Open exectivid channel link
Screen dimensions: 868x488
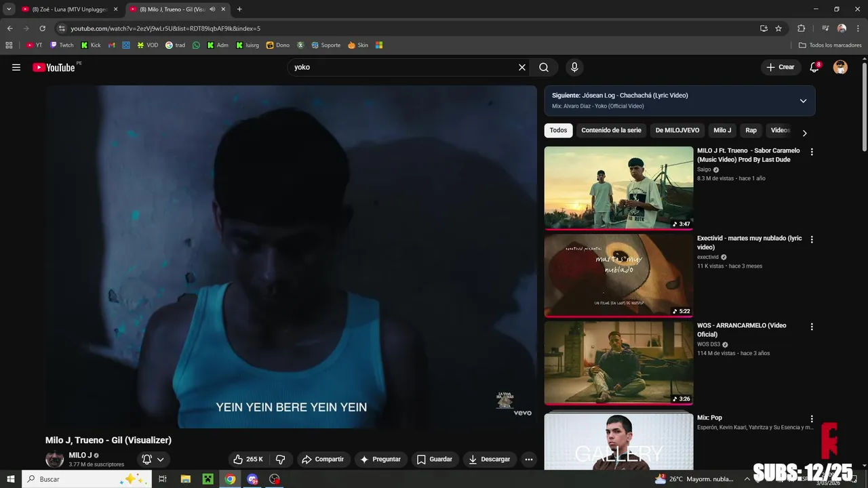pyautogui.click(x=708, y=257)
